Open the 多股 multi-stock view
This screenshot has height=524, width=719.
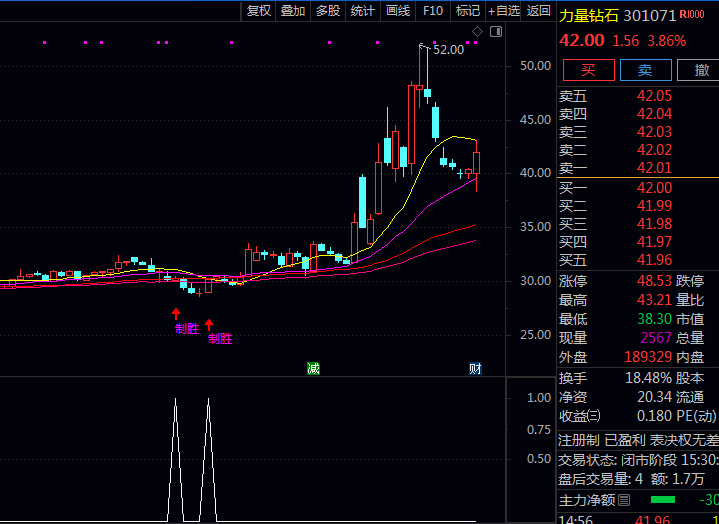point(328,11)
